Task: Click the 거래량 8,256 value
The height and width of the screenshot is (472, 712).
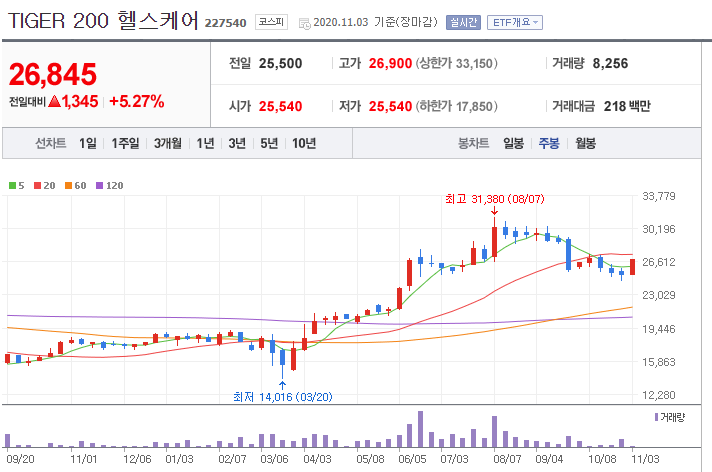Action: coord(610,64)
